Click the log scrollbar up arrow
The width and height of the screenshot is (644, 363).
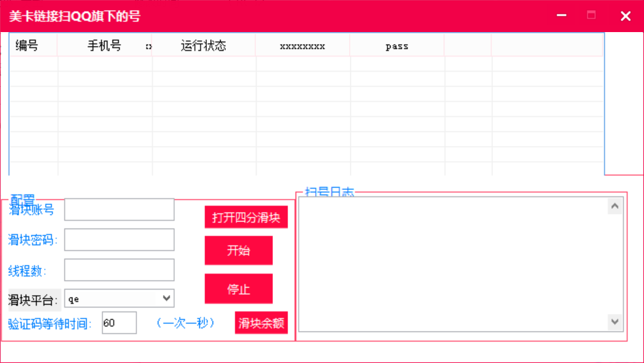(x=615, y=206)
